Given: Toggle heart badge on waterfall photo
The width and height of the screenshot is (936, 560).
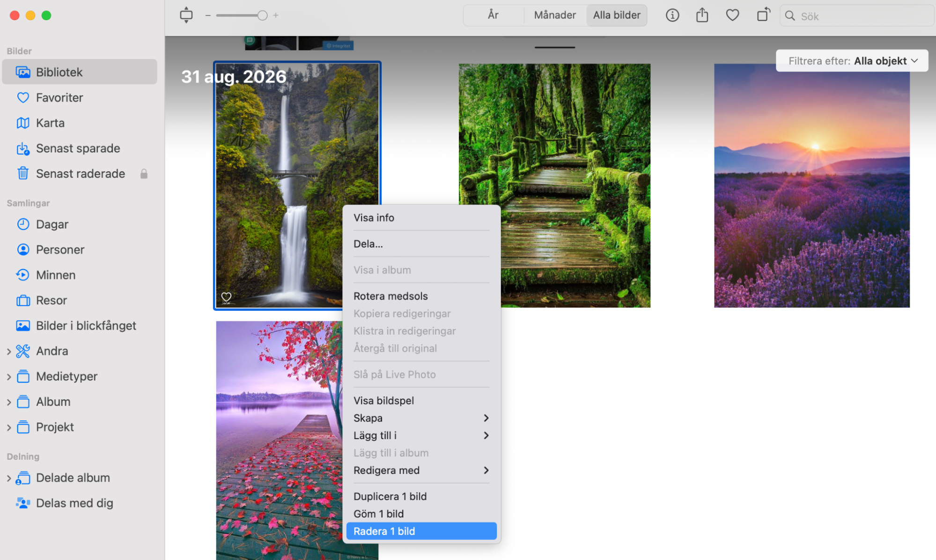Looking at the screenshot, I should click(x=226, y=297).
